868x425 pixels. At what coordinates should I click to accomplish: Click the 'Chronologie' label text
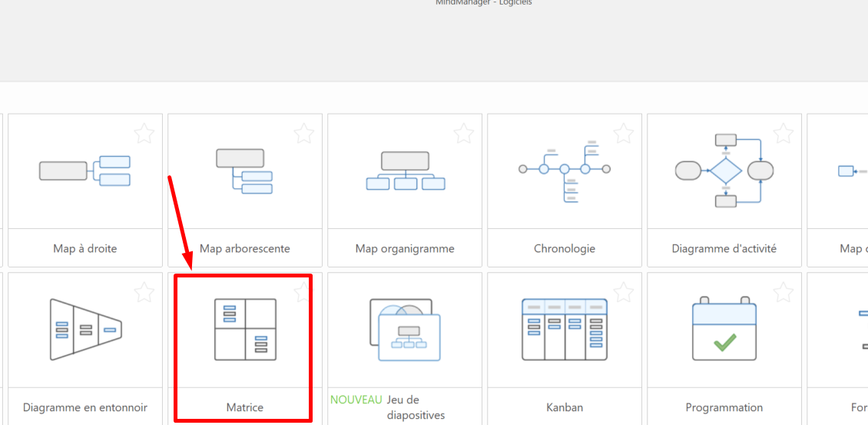pos(565,248)
